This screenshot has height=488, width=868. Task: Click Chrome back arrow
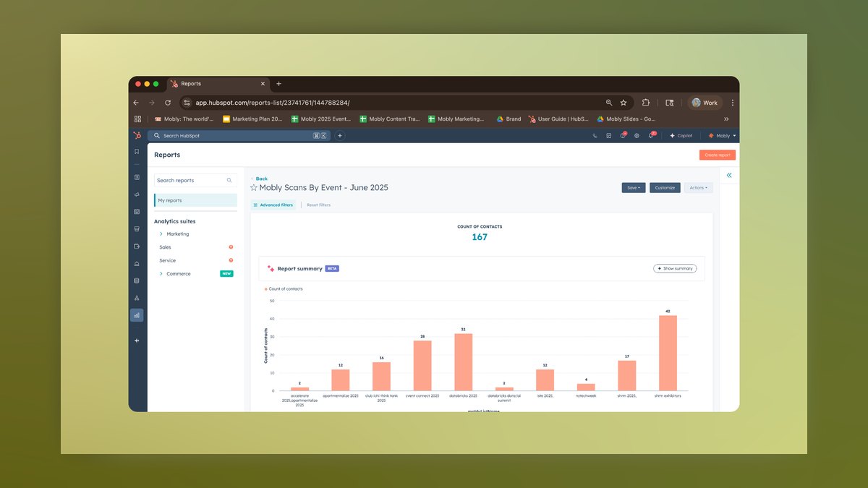(136, 103)
